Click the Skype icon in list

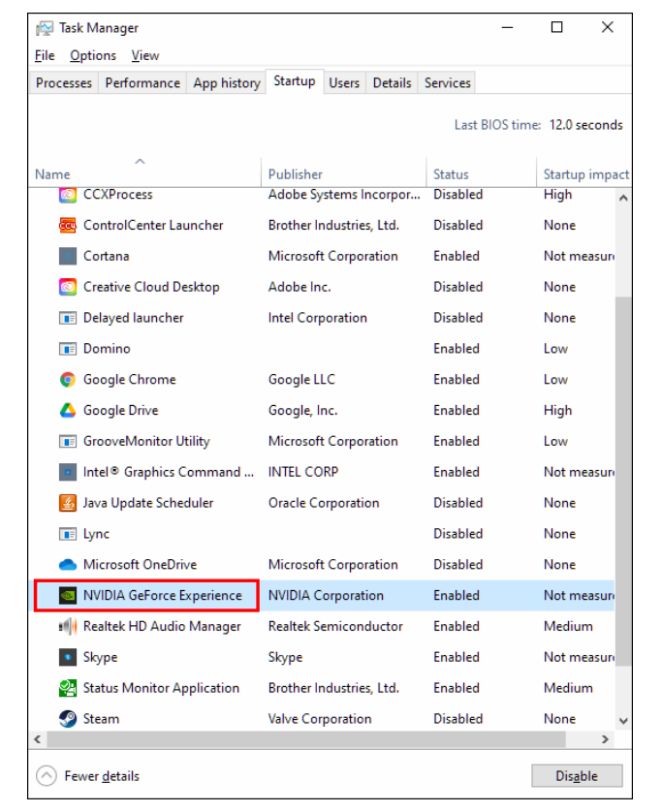coord(68,657)
